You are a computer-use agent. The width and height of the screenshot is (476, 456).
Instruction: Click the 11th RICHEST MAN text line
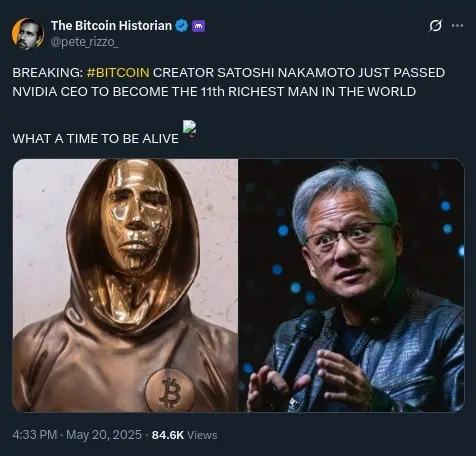coord(214,91)
